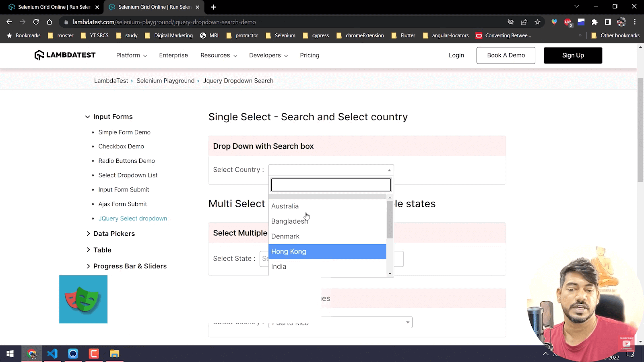Screen dimensions: 644x362
Task: Open the cypress bookmark folder
Action: 316,35
